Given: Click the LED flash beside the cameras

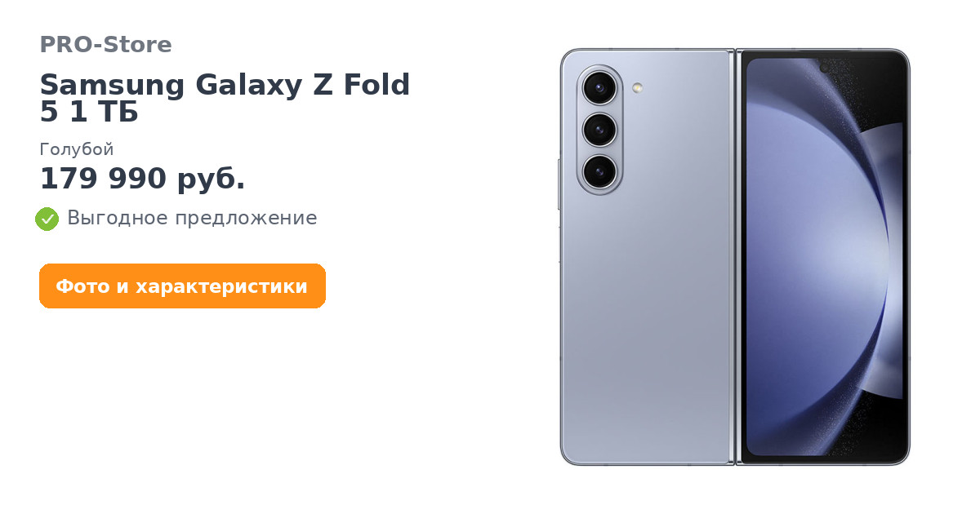Looking at the screenshot, I should (x=637, y=87).
